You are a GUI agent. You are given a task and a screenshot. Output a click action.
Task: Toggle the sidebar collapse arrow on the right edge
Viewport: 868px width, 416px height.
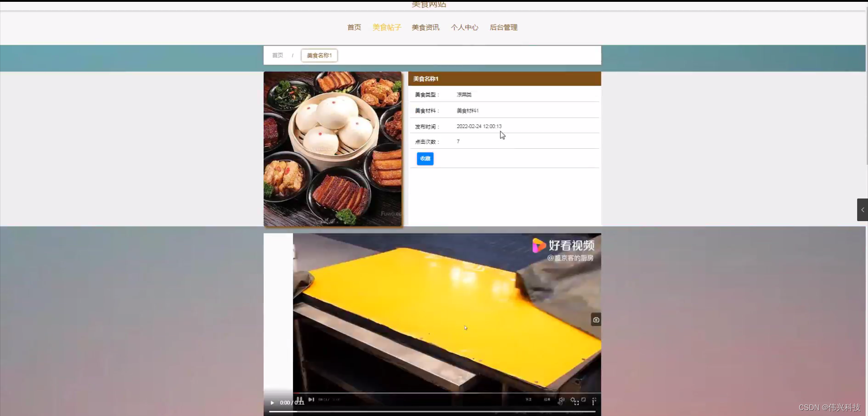(x=863, y=209)
